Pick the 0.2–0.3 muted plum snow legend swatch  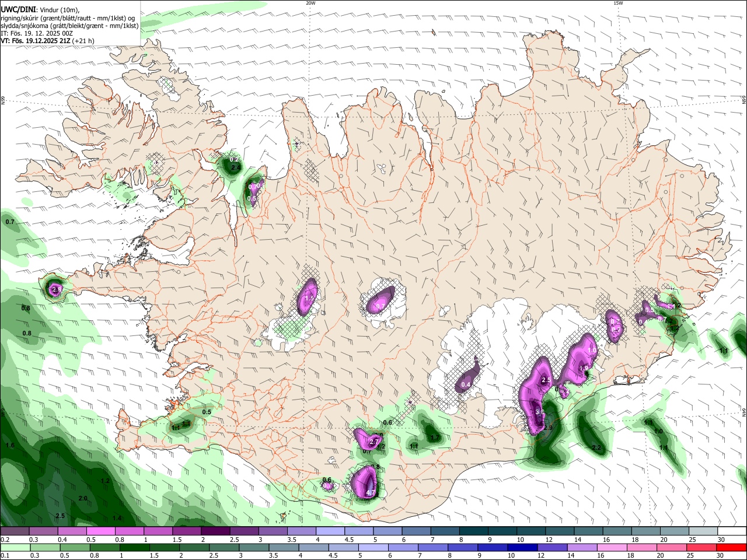15,531
